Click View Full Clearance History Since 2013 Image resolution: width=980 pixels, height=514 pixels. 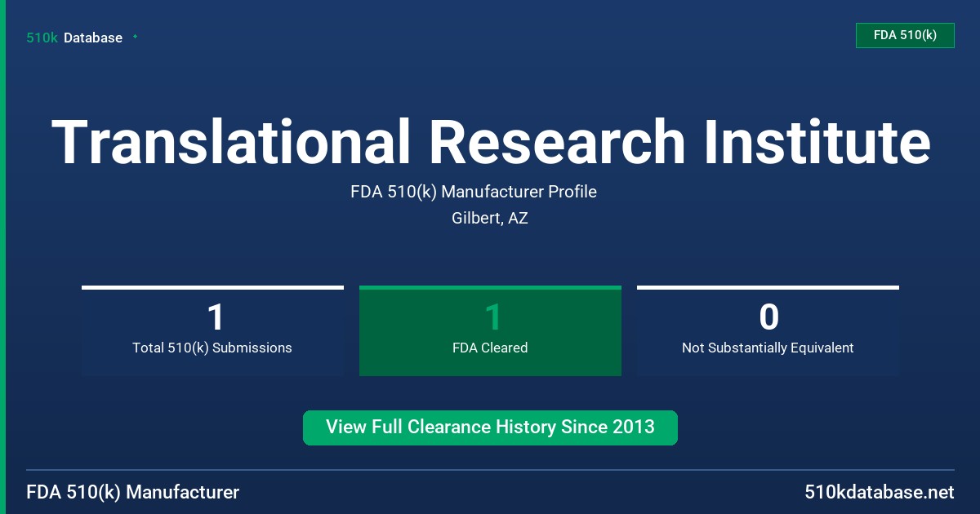coord(490,428)
